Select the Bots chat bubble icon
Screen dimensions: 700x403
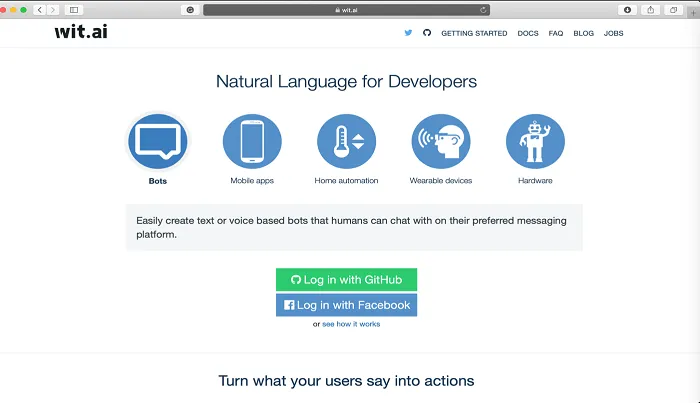(x=158, y=141)
